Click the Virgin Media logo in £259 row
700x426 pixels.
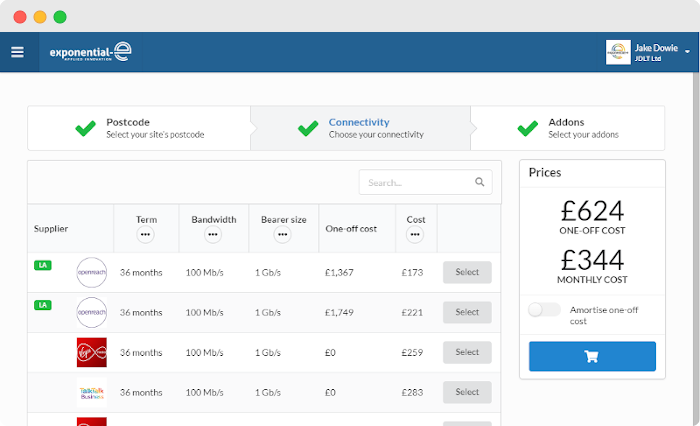(92, 352)
